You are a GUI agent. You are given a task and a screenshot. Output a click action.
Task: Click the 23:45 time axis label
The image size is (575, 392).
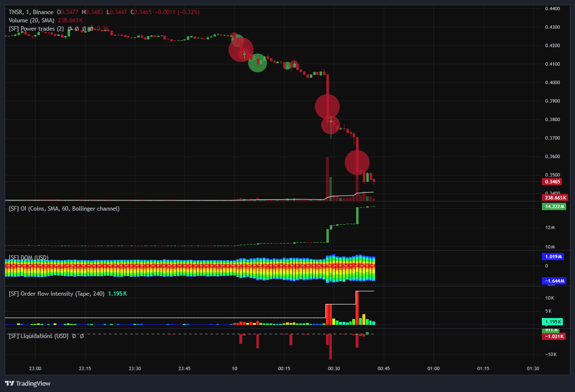pos(184,369)
